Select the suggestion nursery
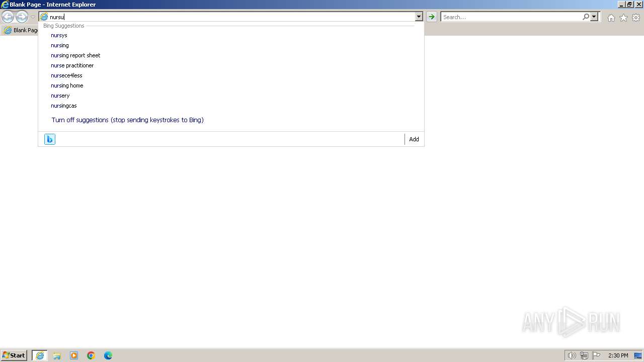Viewport: 644px width, 362px height. [x=60, y=96]
